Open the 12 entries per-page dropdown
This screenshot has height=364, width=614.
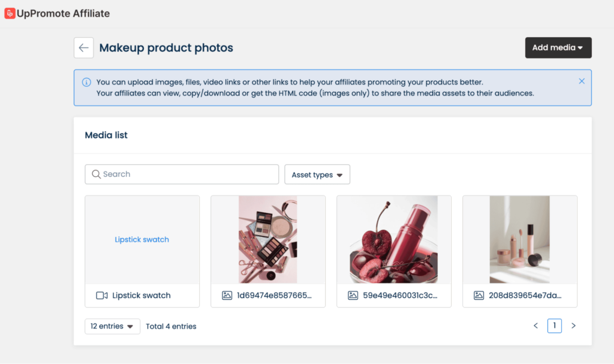pos(112,326)
